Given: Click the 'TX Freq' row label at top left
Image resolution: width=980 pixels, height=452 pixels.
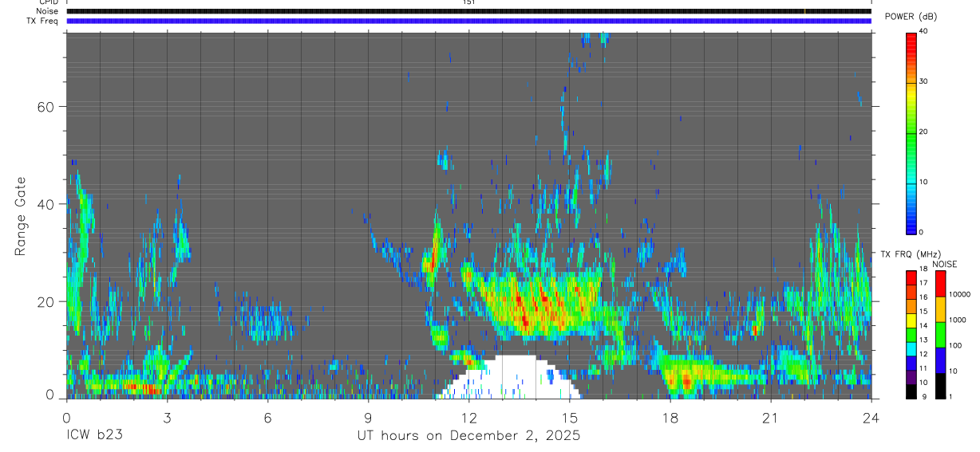Looking at the screenshot, I should tap(42, 21).
